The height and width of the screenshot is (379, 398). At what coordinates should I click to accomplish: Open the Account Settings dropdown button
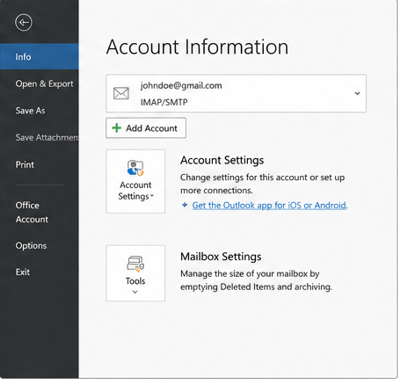pyautogui.click(x=135, y=181)
